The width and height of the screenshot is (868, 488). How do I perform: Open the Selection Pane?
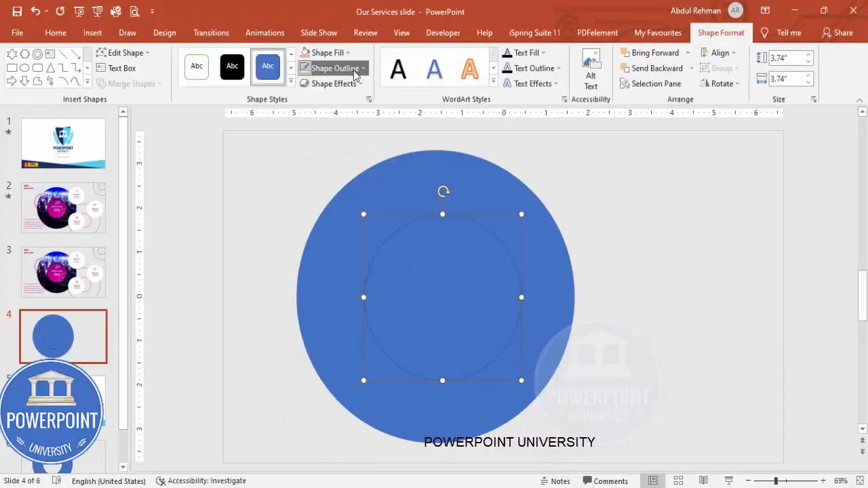click(650, 84)
